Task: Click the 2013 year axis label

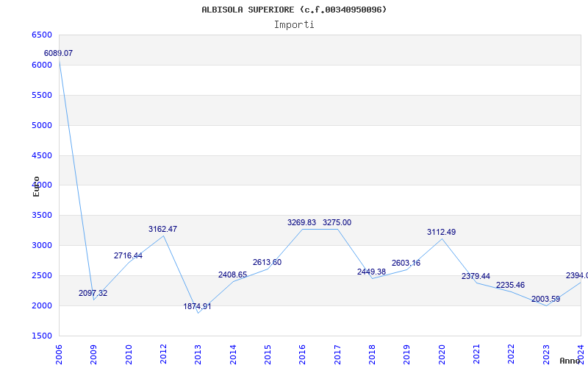Action: click(198, 355)
